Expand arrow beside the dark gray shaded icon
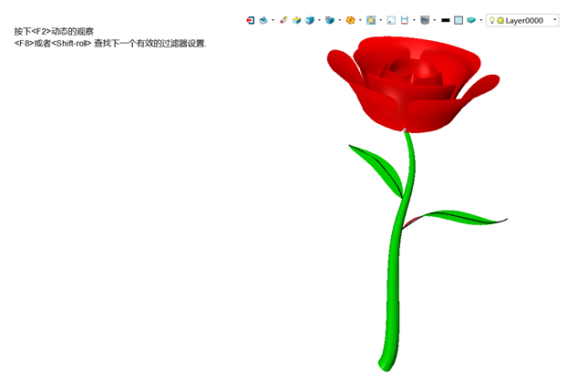The width and height of the screenshot is (587, 392). click(x=435, y=19)
